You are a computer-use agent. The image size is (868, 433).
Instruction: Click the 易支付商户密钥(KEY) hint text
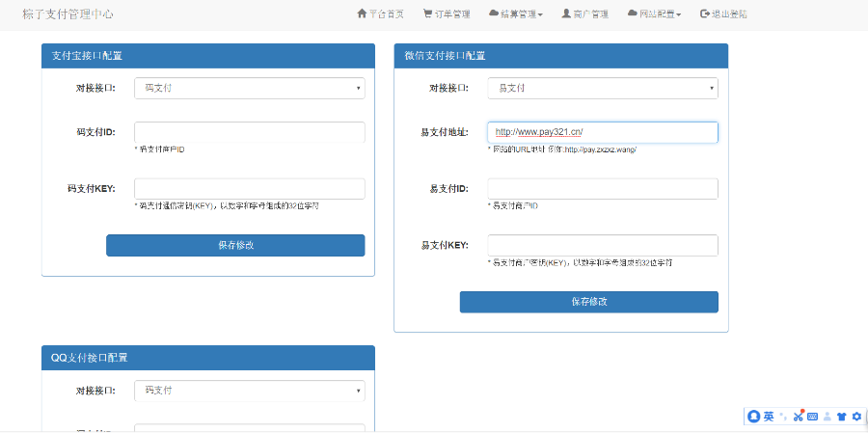(581, 262)
